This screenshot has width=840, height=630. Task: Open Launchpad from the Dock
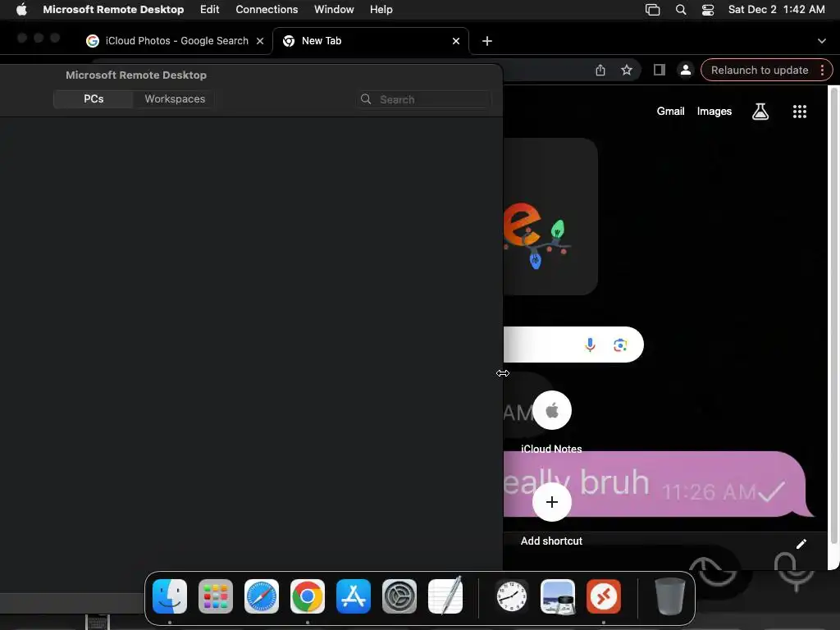(216, 596)
